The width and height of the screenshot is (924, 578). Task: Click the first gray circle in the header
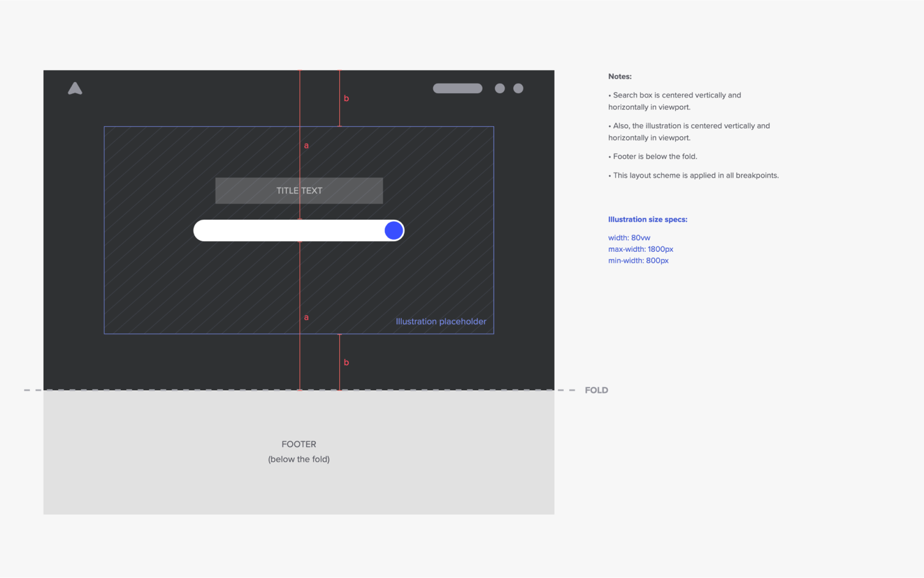tap(500, 88)
